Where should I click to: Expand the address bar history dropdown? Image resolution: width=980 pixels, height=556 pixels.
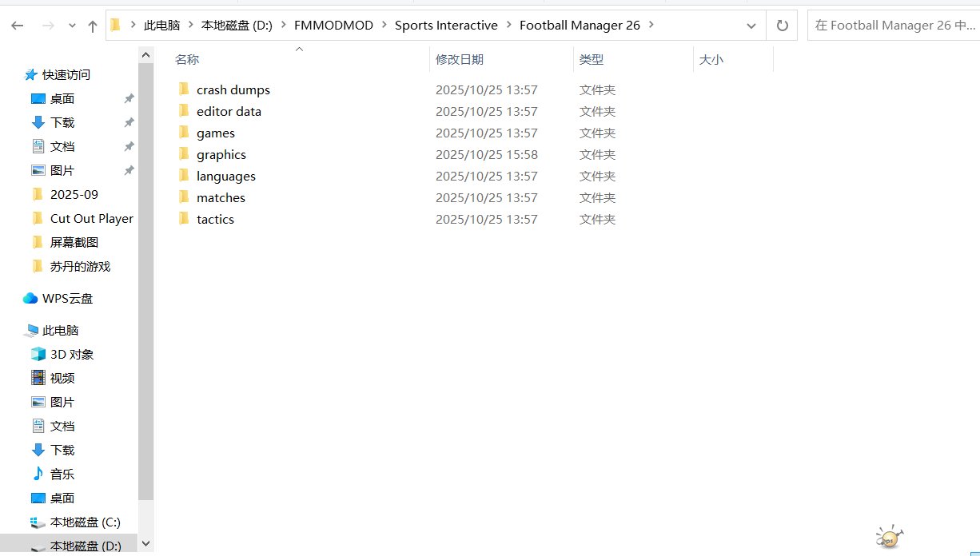[751, 26]
